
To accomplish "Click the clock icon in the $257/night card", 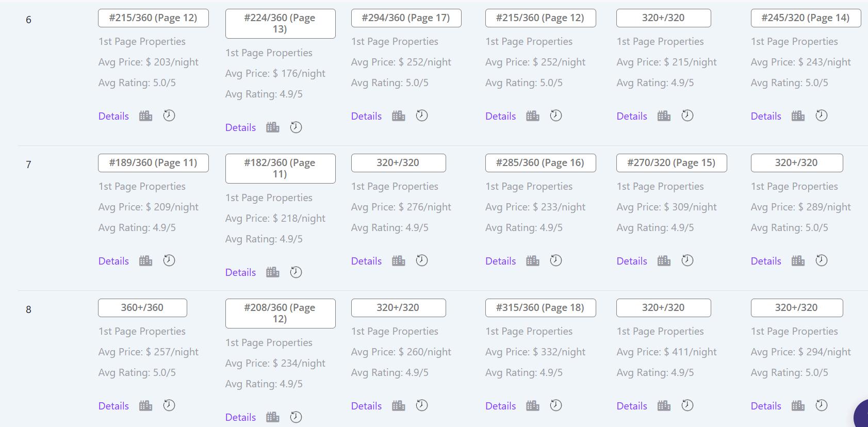I will [x=169, y=405].
